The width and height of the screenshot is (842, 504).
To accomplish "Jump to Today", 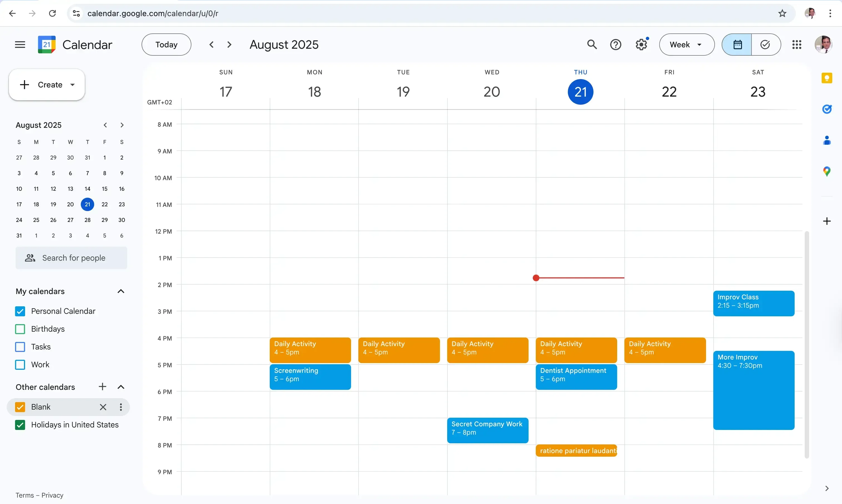I will click(x=166, y=45).
